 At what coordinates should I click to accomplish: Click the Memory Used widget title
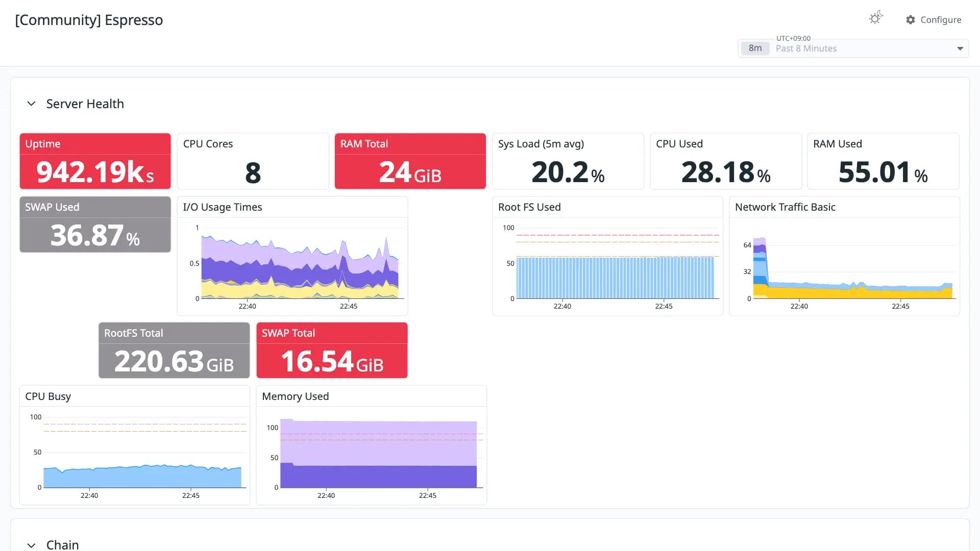click(295, 396)
